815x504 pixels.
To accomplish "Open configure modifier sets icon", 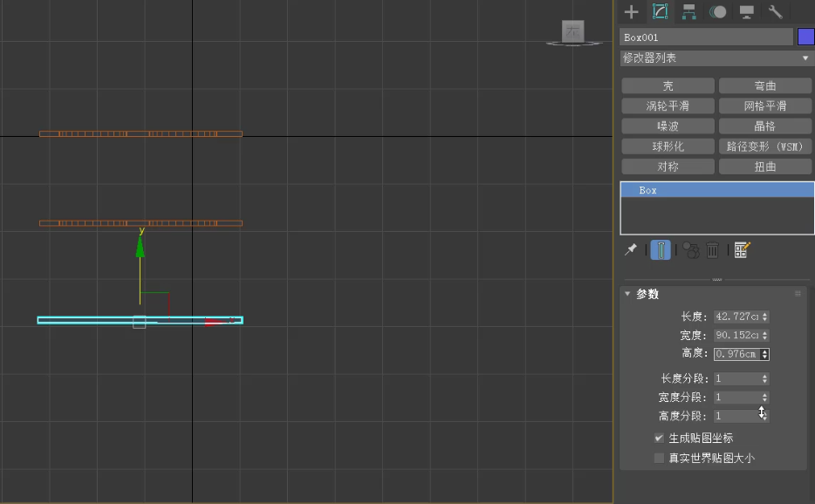I will 742,250.
